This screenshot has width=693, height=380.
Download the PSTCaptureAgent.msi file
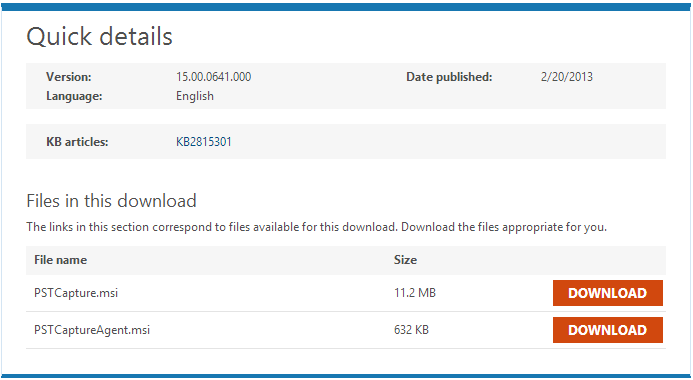click(608, 330)
